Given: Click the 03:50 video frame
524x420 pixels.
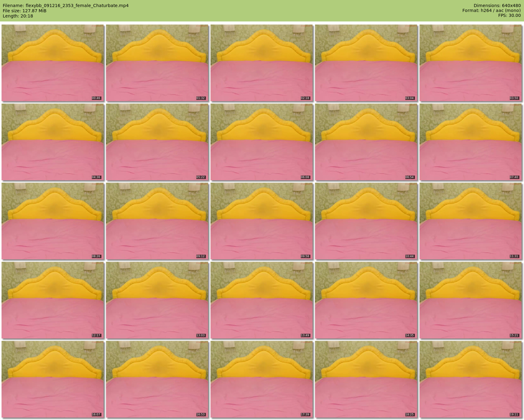Looking at the screenshot, I should pos(471,63).
